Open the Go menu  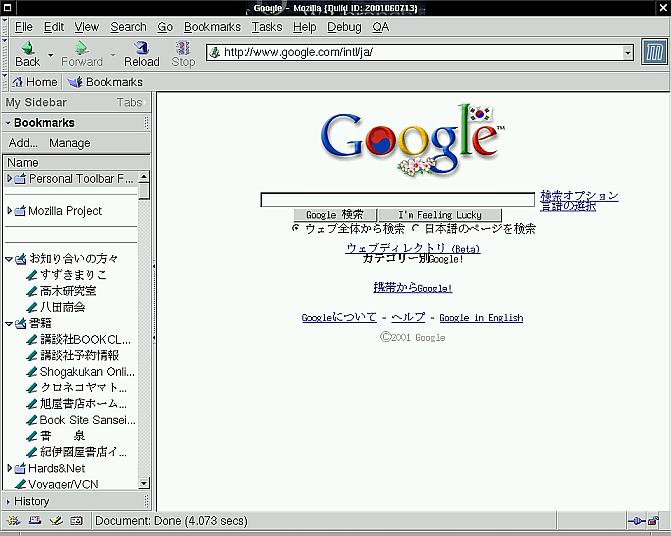click(x=165, y=27)
